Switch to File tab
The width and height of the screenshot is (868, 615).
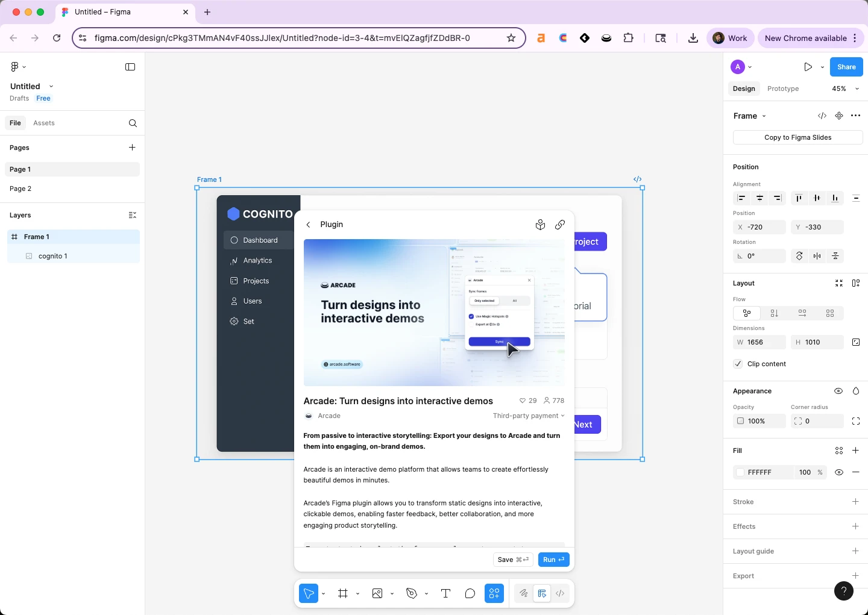(x=15, y=123)
